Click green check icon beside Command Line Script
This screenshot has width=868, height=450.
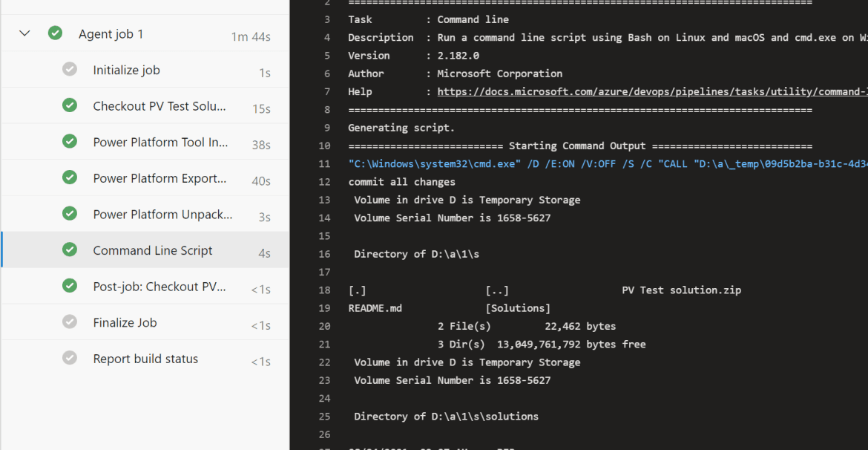point(70,250)
